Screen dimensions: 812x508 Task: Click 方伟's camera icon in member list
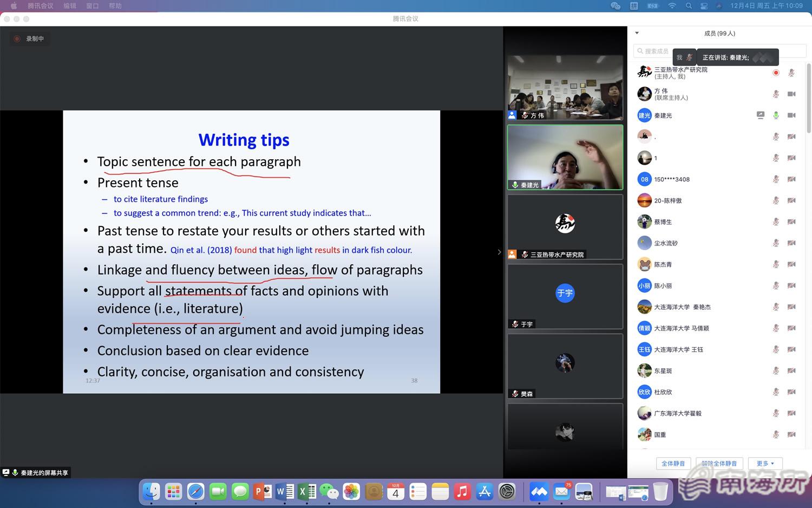coord(791,94)
